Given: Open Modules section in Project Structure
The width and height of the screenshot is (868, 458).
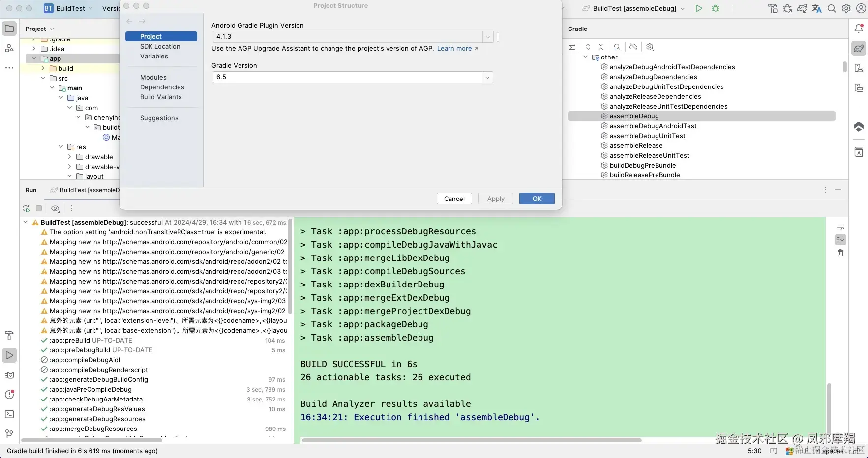Looking at the screenshot, I should (153, 77).
